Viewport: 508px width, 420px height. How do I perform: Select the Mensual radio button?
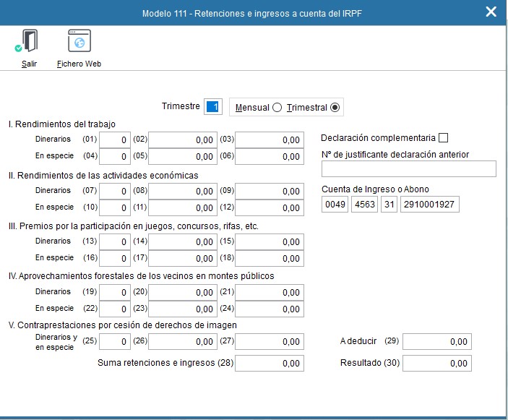tap(277, 108)
